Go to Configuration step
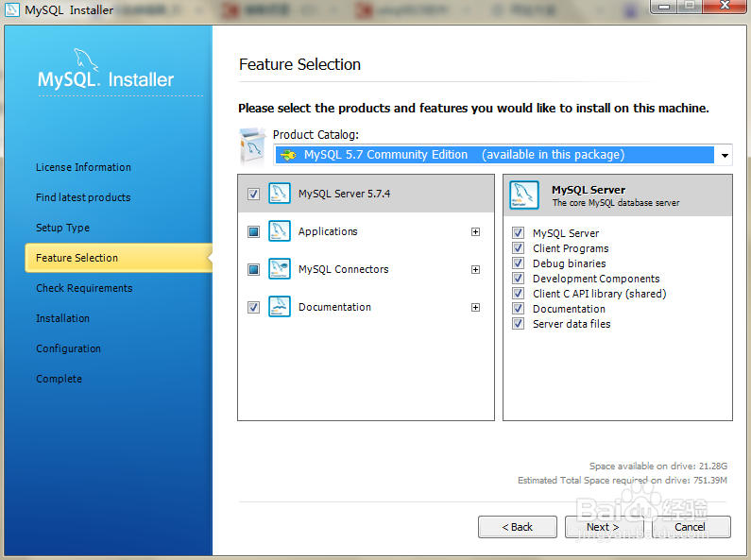The height and width of the screenshot is (560, 751). pyautogui.click(x=69, y=348)
